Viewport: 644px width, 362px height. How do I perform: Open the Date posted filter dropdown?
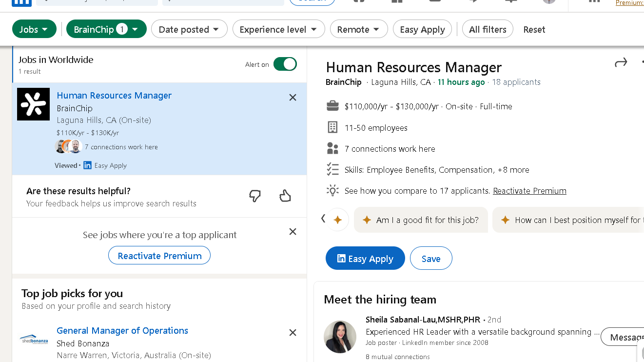[x=189, y=29]
